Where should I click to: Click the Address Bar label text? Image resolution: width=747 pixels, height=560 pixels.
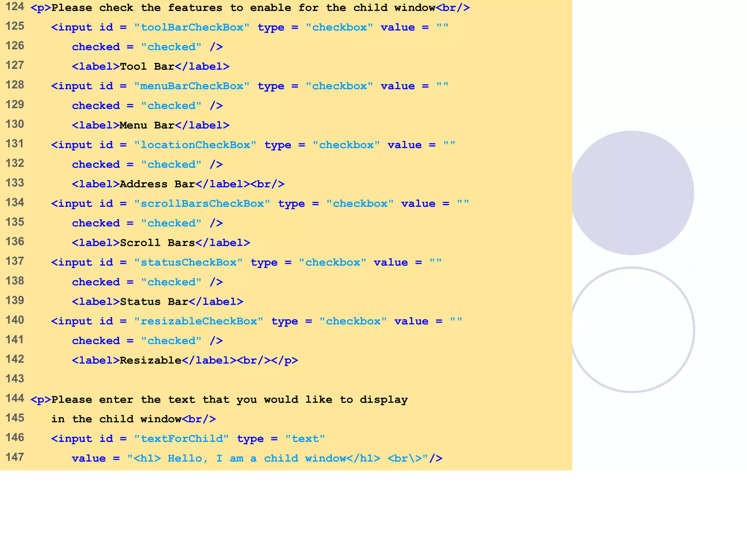[157, 184]
